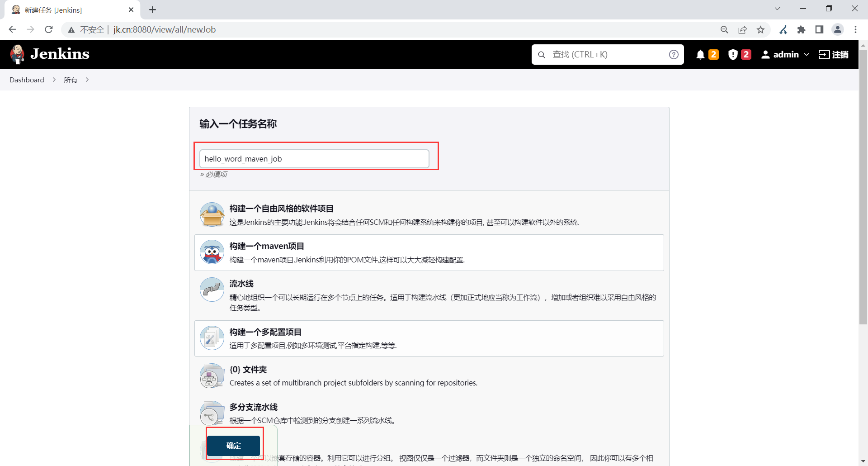Switch to the 新建任务 [Jenkins] tab
This screenshot has width=868, height=466.
[x=72, y=10]
